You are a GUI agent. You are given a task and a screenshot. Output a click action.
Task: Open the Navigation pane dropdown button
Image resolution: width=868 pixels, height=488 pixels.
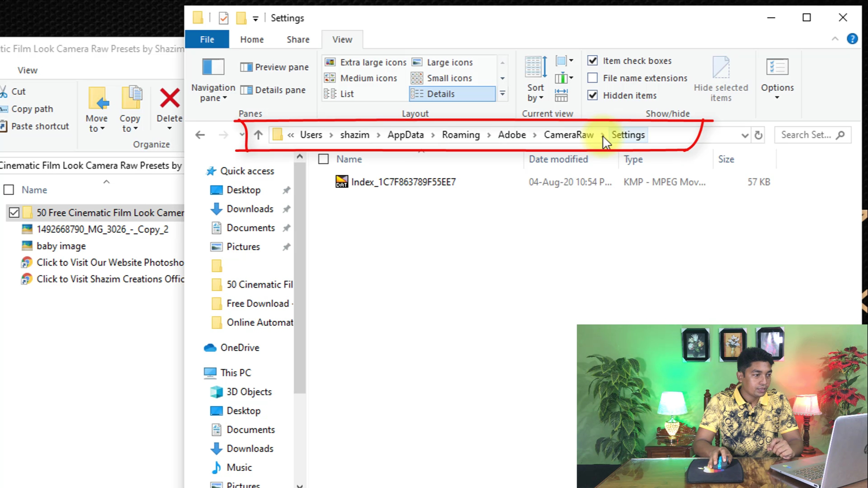pyautogui.click(x=213, y=80)
